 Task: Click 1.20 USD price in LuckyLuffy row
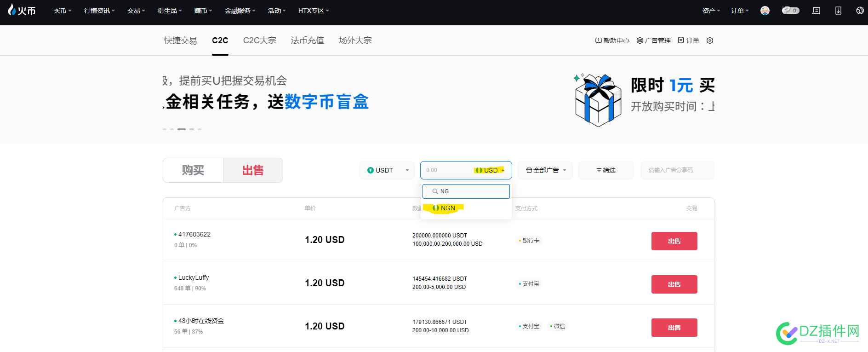pos(325,283)
